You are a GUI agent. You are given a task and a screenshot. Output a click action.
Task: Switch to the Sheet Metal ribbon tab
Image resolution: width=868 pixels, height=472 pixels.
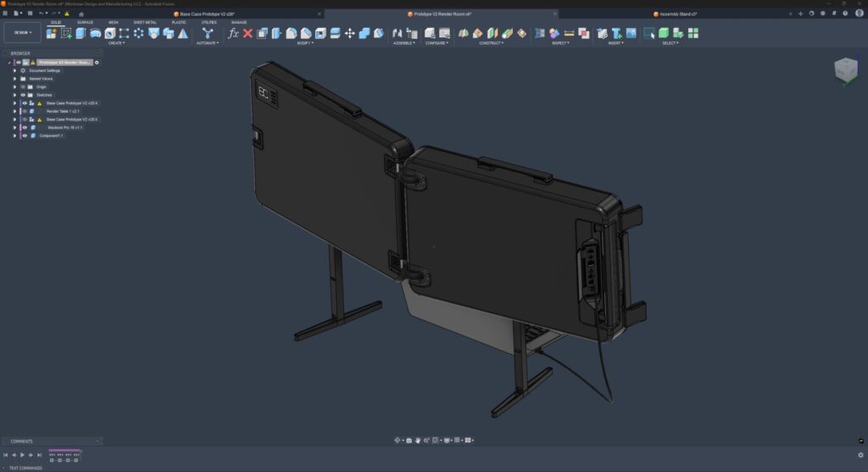[145, 22]
